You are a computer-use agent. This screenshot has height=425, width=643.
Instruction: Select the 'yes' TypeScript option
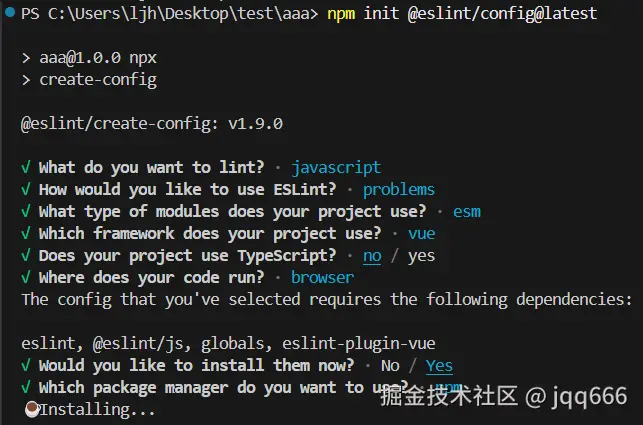[421, 255]
